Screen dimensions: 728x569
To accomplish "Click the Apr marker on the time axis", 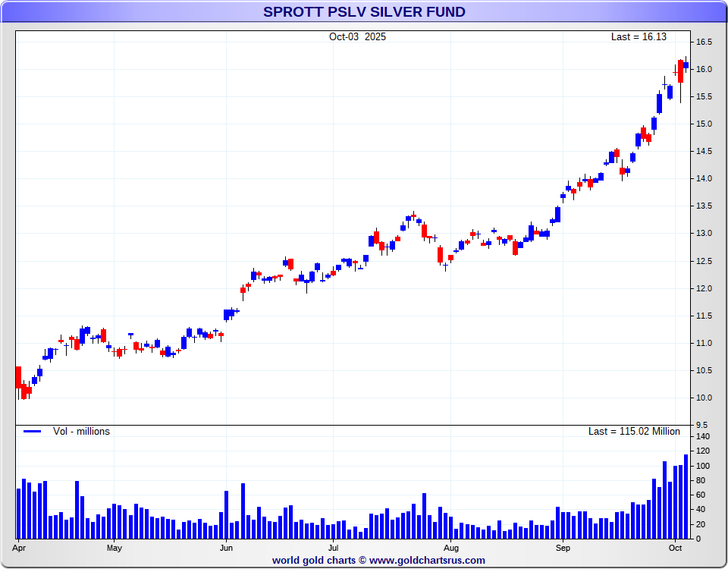I will [18, 547].
